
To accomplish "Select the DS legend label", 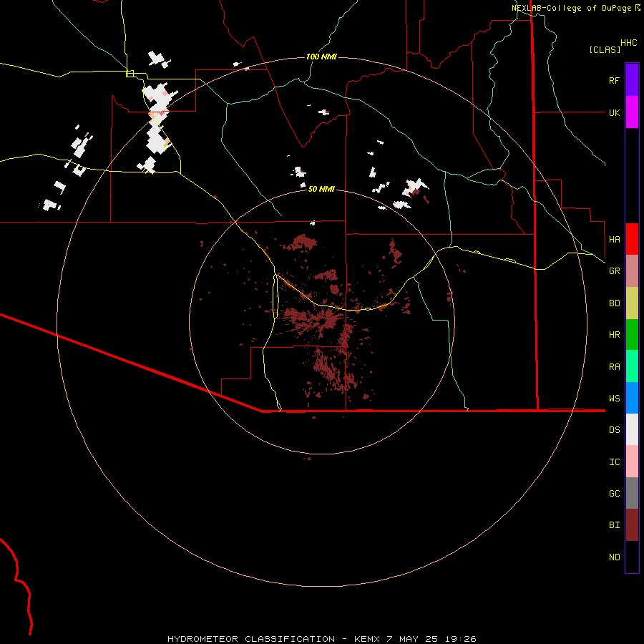I will pyautogui.click(x=614, y=430).
